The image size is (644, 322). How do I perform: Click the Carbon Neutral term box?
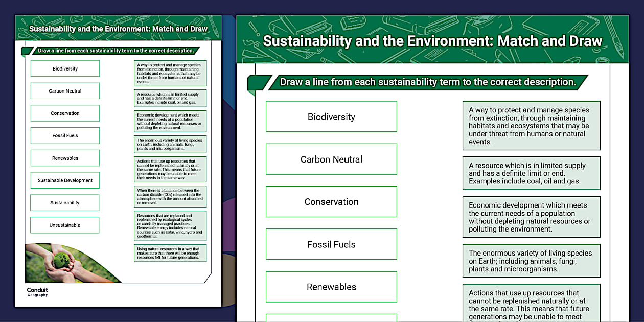click(x=331, y=158)
